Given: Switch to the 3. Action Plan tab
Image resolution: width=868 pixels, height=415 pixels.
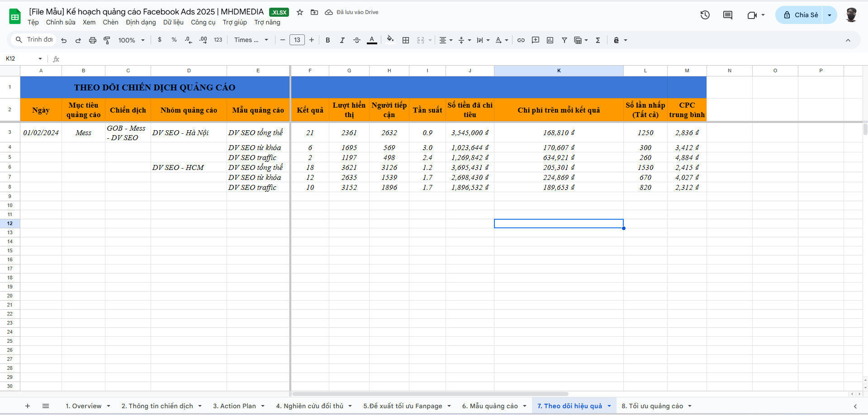Looking at the screenshot, I should pos(239,406).
